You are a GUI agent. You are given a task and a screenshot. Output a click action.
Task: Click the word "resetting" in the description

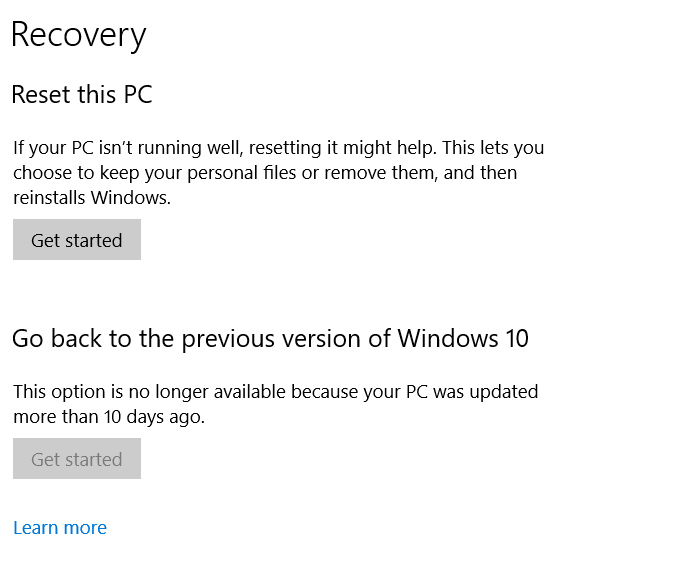[286, 148]
